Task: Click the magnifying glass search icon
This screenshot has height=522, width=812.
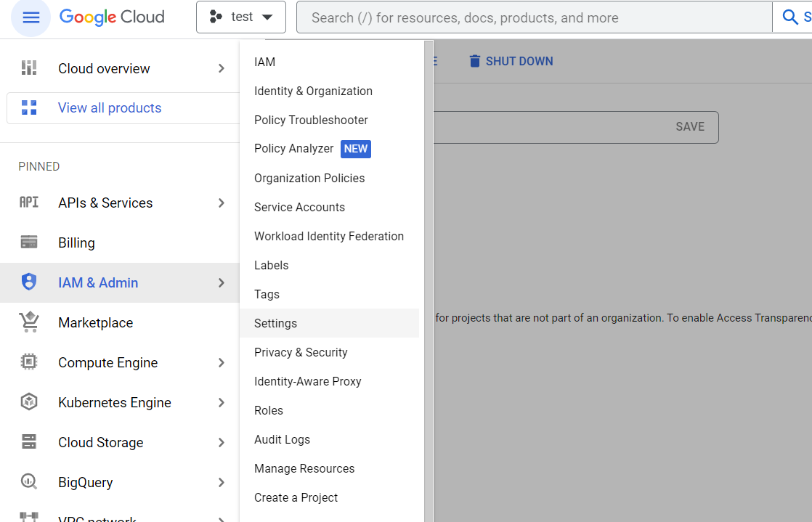Action: tap(789, 17)
